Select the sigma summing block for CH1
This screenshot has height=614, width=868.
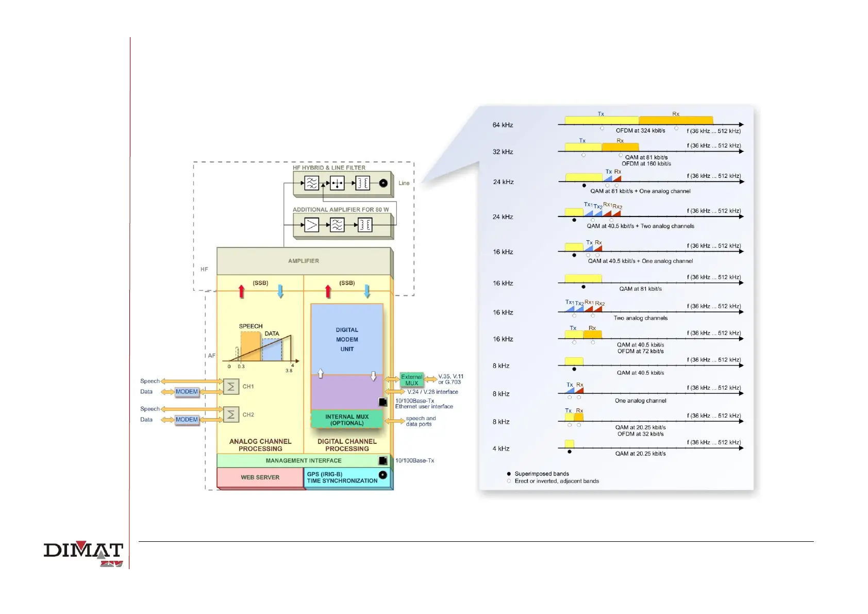[231, 386]
